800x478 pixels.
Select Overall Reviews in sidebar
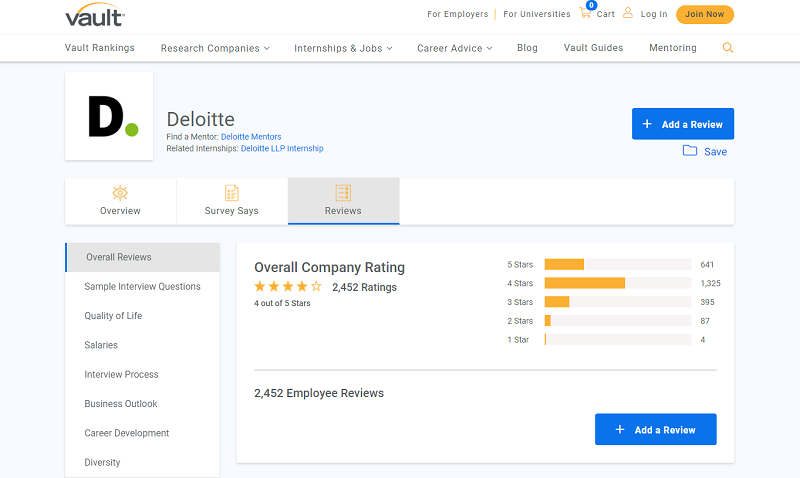click(143, 257)
